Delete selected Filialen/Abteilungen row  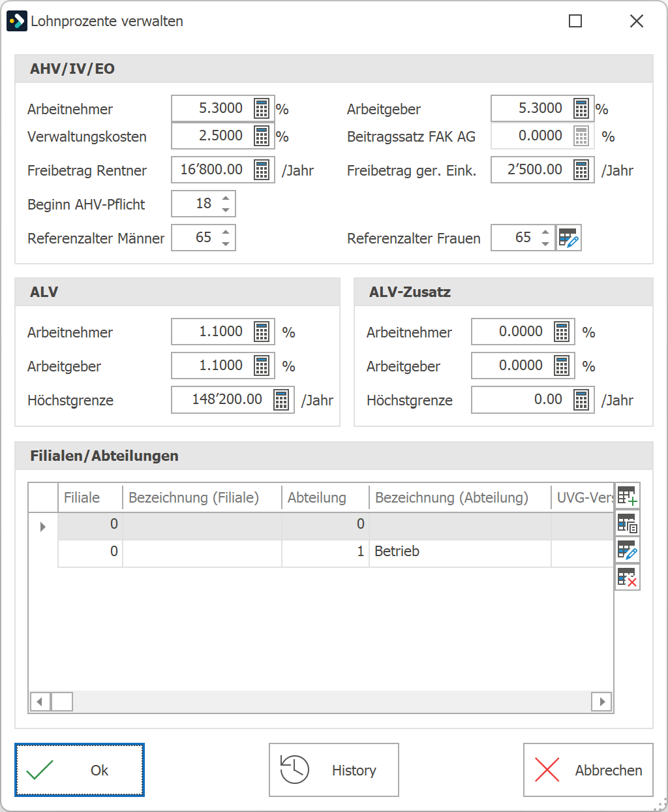(628, 578)
